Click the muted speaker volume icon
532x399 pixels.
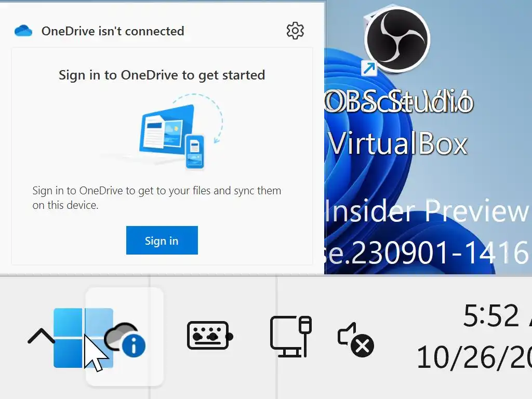[355, 340]
